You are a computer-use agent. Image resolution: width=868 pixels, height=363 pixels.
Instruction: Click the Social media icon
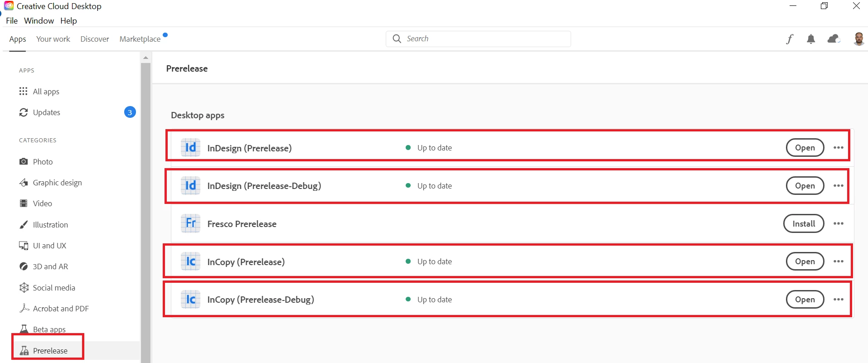point(24,287)
